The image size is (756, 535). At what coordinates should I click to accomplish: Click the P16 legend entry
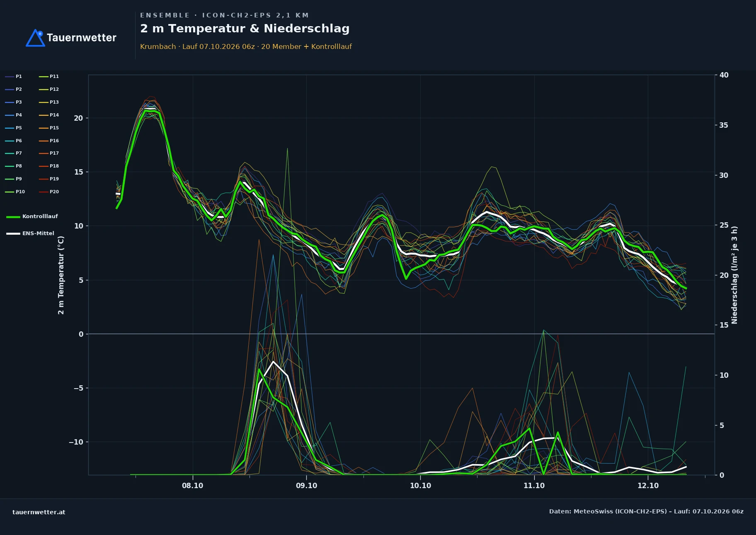coord(49,141)
